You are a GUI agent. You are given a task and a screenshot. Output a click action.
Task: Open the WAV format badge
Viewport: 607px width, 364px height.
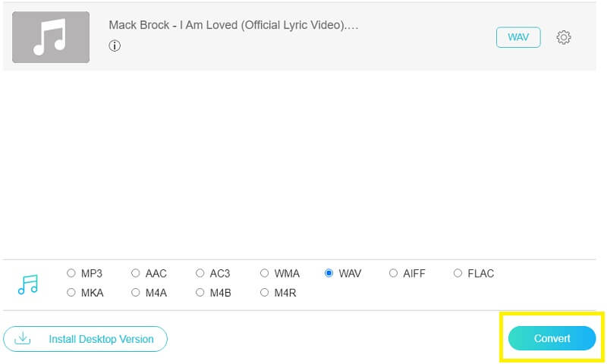click(518, 37)
